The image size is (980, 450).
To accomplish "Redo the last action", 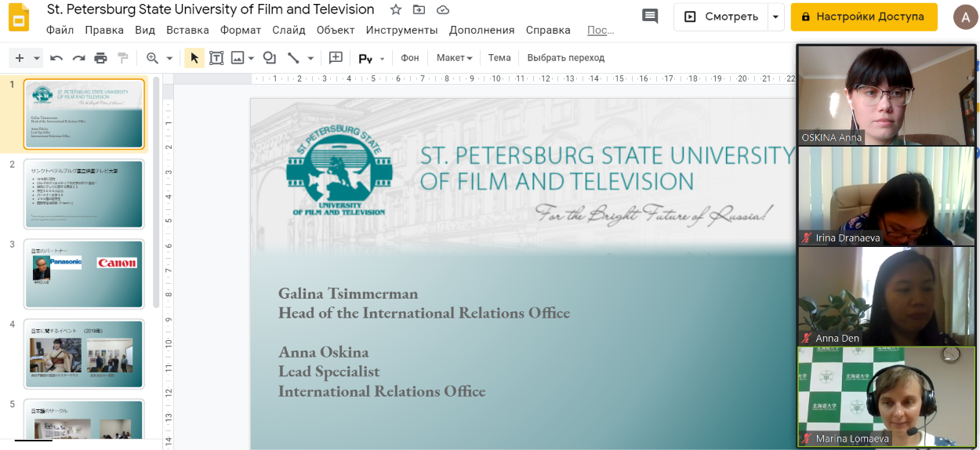I will (78, 58).
